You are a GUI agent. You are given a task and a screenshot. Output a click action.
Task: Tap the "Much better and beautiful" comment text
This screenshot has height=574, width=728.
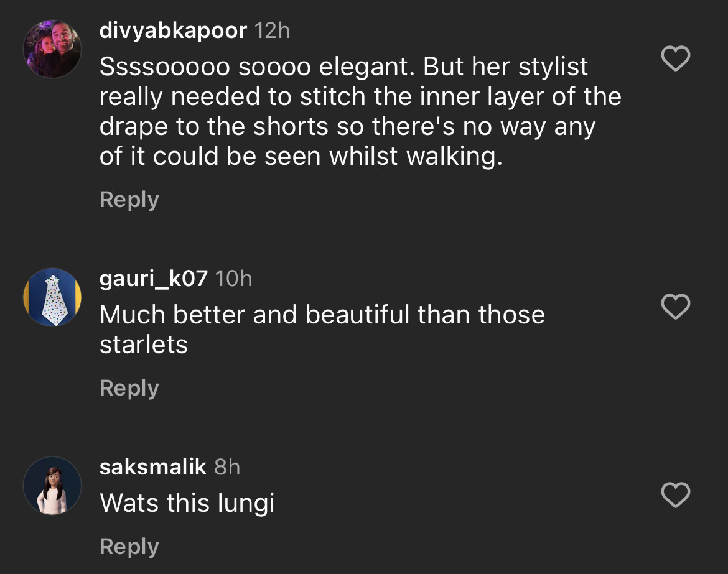coord(322,315)
